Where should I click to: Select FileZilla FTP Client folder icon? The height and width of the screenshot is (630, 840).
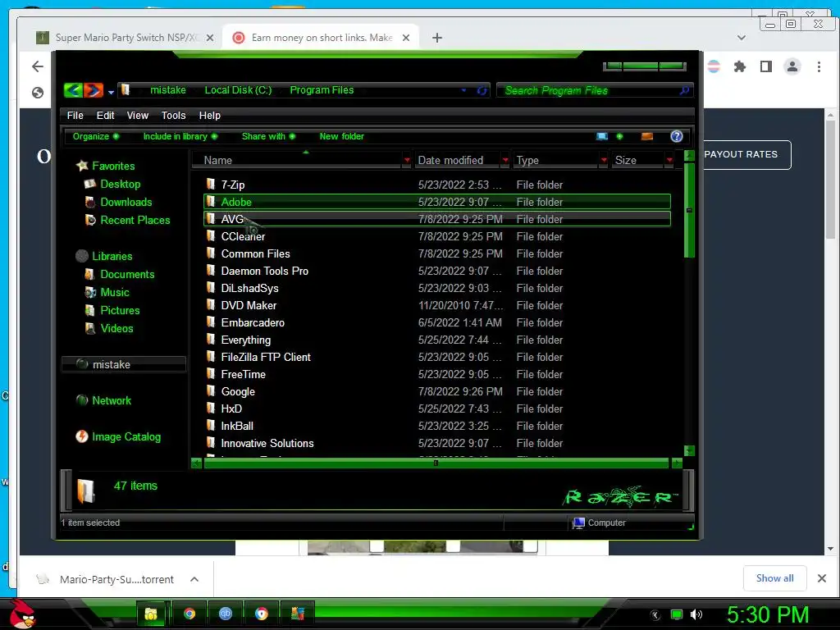(x=211, y=357)
